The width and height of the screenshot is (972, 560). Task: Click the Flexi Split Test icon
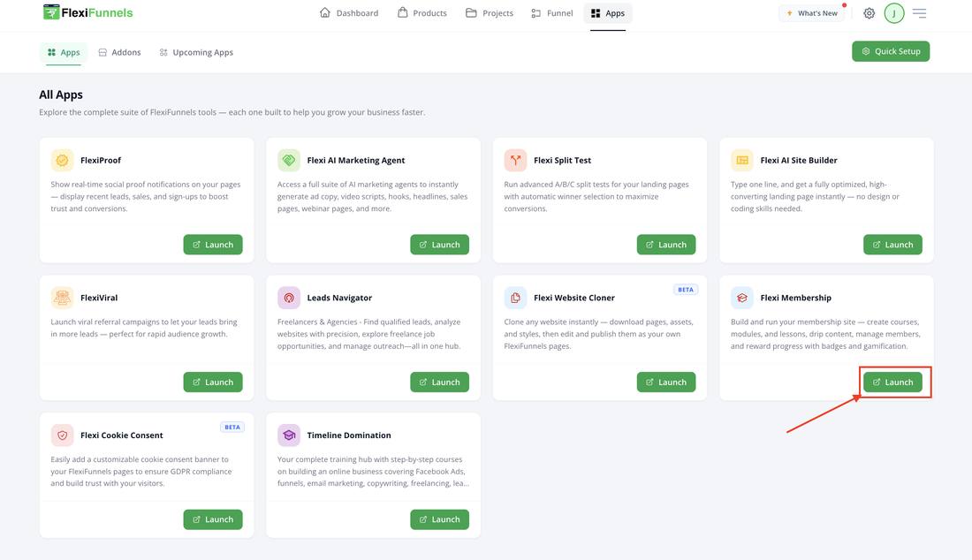515,161
